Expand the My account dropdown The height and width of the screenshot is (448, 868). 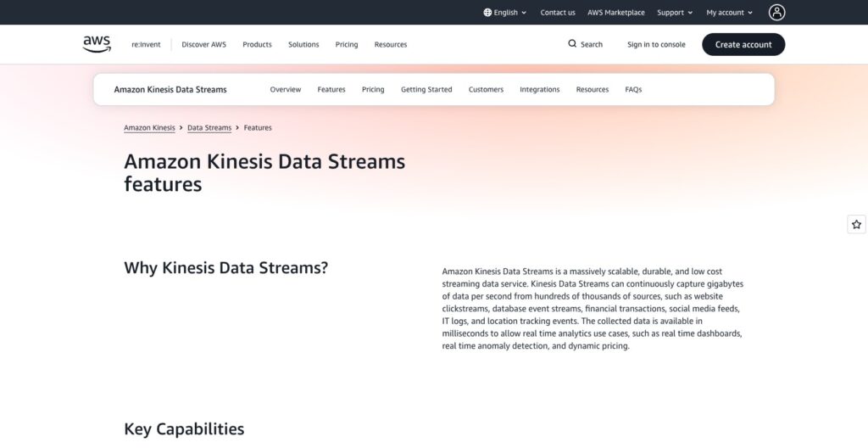(729, 12)
